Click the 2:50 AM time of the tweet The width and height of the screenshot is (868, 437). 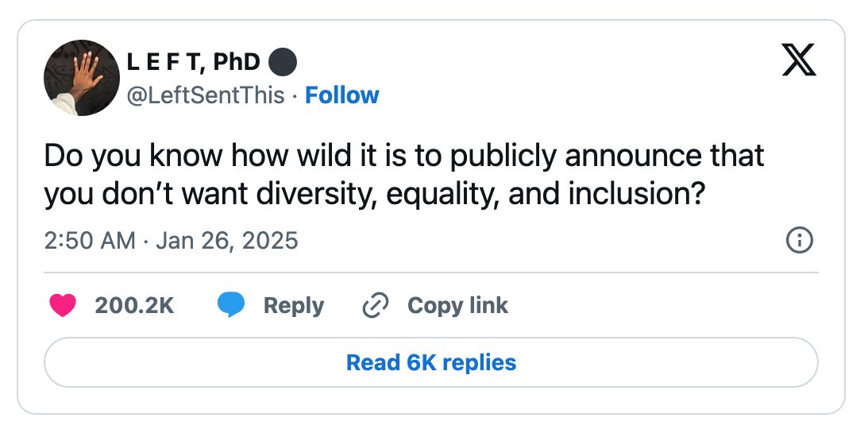point(90,241)
